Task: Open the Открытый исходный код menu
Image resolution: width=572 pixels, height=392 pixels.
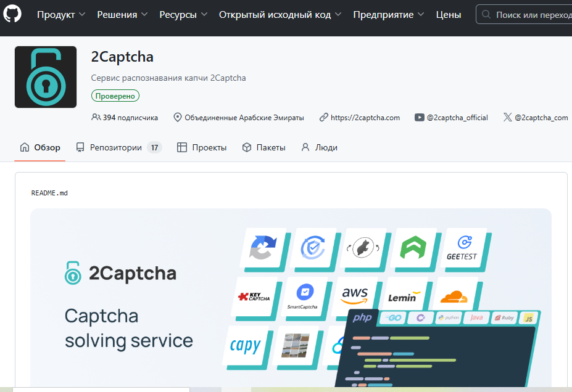Action: (275, 14)
